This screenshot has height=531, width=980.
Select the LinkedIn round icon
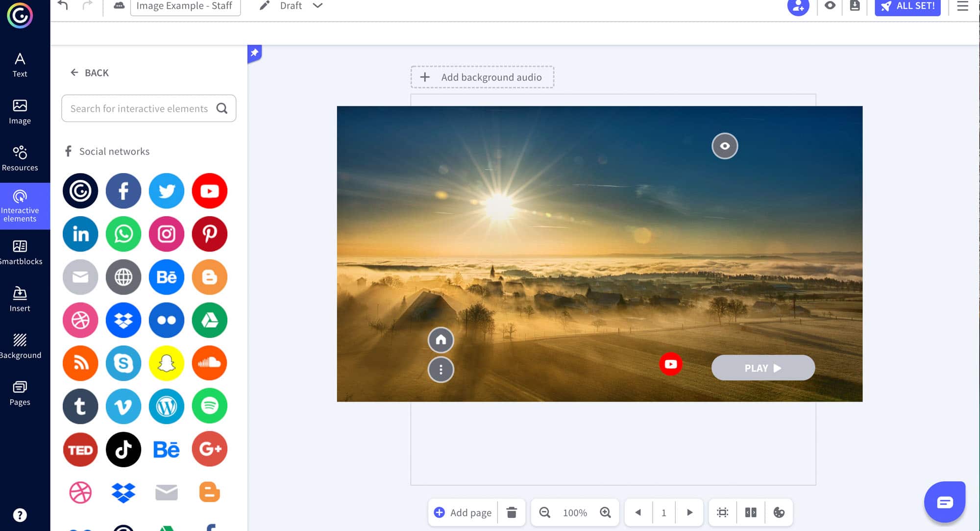pos(80,234)
